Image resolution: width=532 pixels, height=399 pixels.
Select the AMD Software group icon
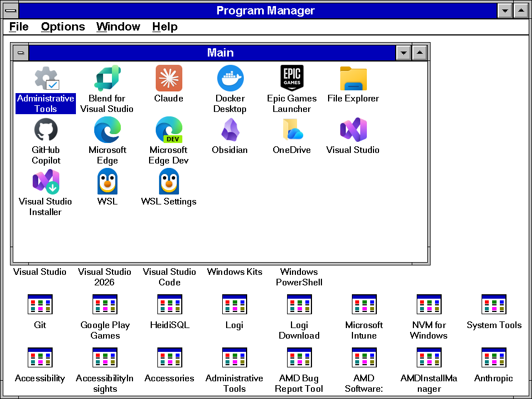[364, 357]
